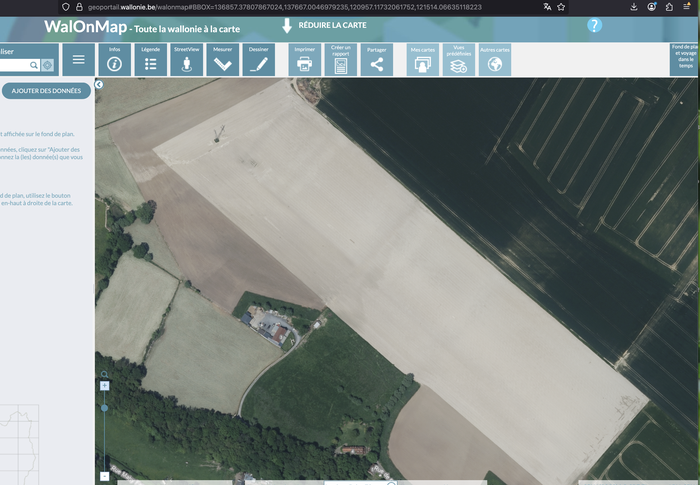Open the Infos tool

click(114, 60)
